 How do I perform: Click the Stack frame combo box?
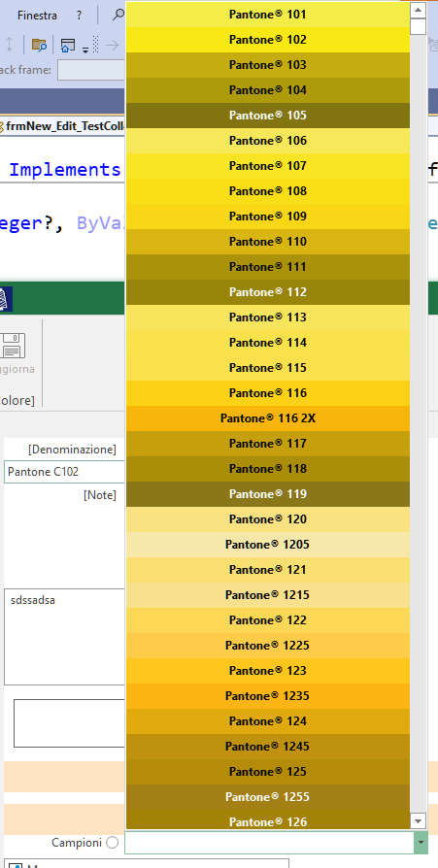91,70
